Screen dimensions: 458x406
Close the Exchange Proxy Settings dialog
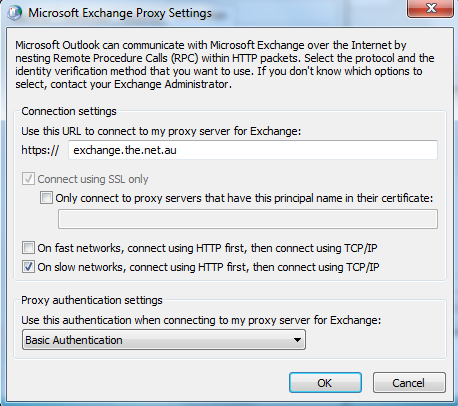pyautogui.click(x=430, y=8)
